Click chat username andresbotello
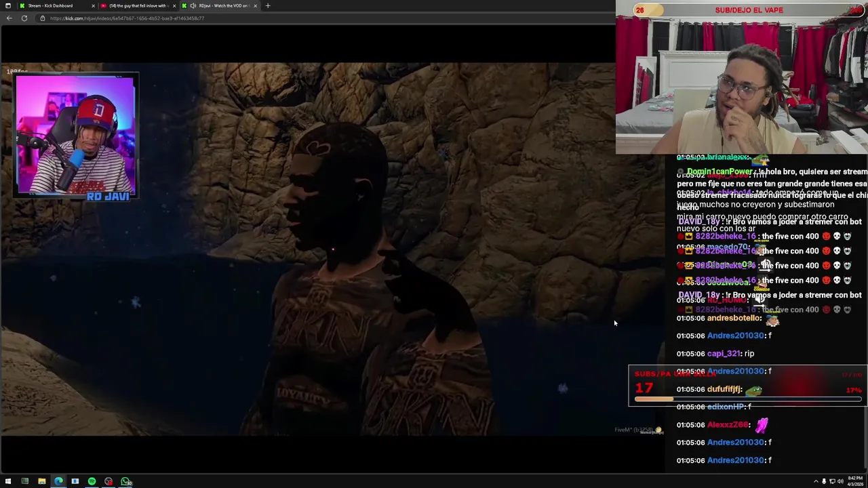The width and height of the screenshot is (868, 488). (x=734, y=319)
